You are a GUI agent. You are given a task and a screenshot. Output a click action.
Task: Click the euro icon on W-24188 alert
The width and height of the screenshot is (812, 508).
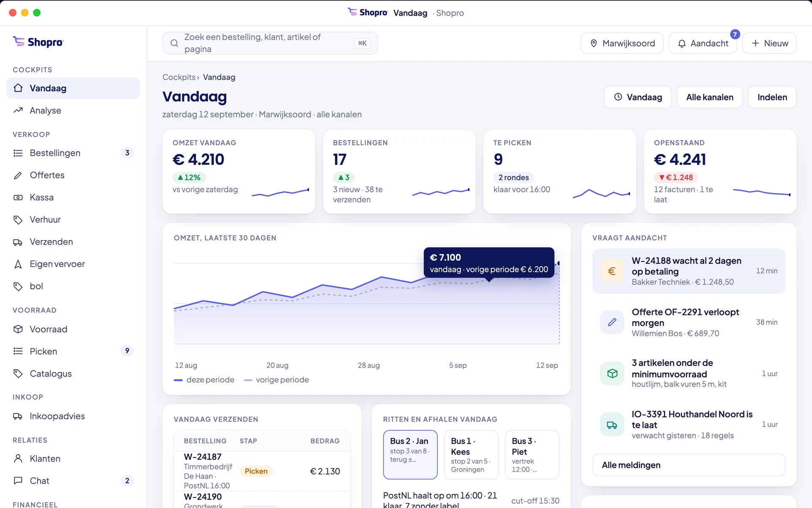pyautogui.click(x=612, y=271)
